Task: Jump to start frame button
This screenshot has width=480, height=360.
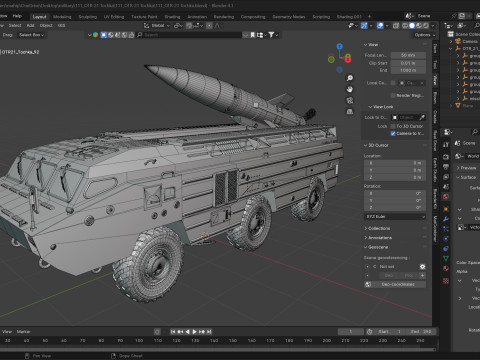Action: (173, 332)
